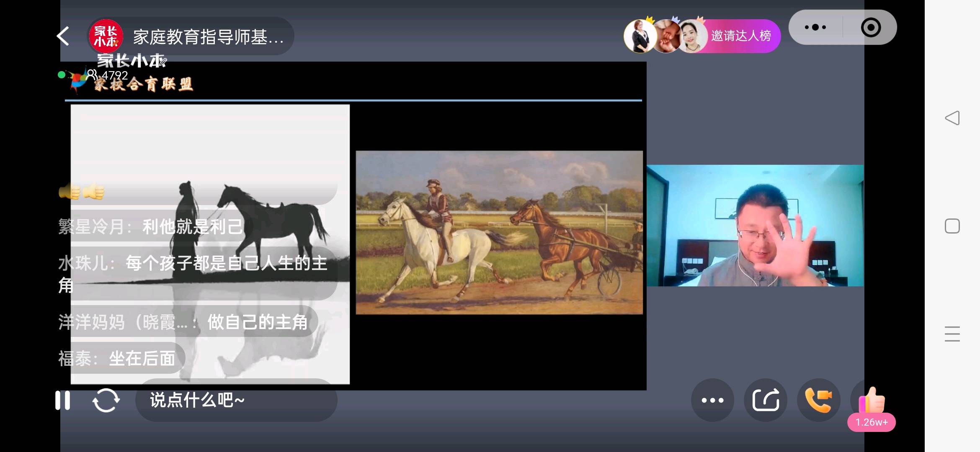Open mini-program three-dots menu
This screenshot has height=452, width=980.
(x=815, y=28)
